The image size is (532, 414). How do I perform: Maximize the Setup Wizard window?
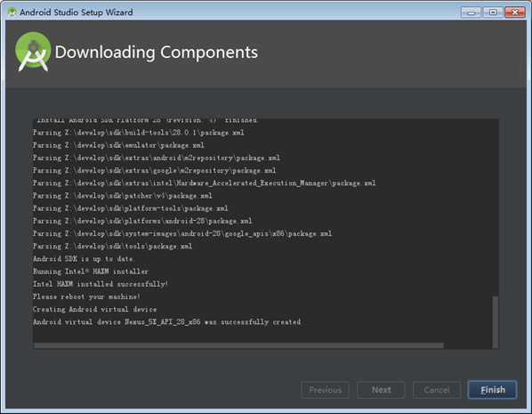pyautogui.click(x=493, y=12)
